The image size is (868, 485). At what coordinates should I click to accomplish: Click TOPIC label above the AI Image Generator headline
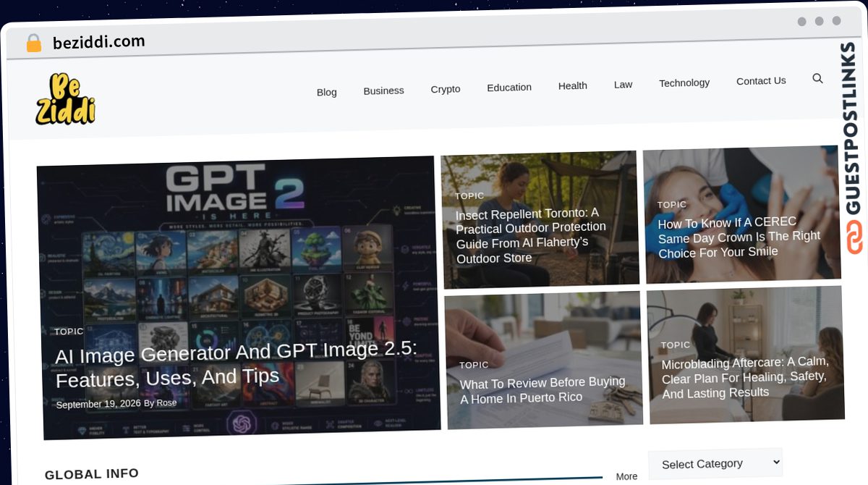69,332
